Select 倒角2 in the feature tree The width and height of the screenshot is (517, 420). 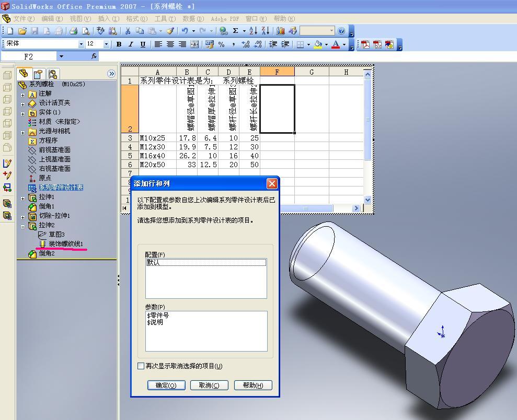(x=47, y=253)
